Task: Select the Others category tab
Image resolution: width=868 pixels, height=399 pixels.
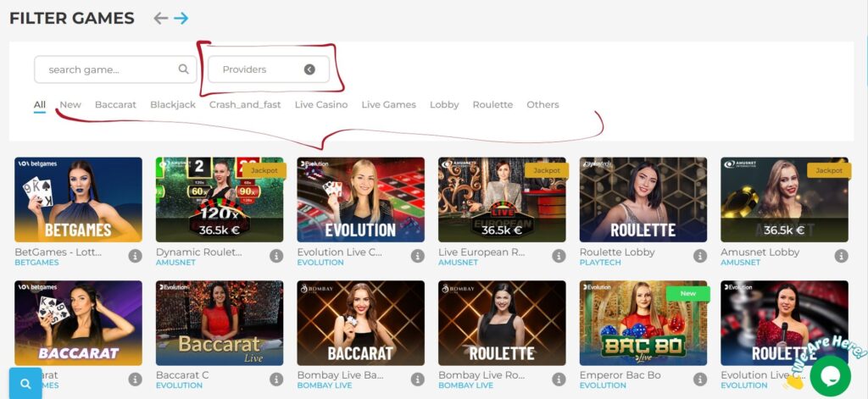Action: (x=542, y=104)
